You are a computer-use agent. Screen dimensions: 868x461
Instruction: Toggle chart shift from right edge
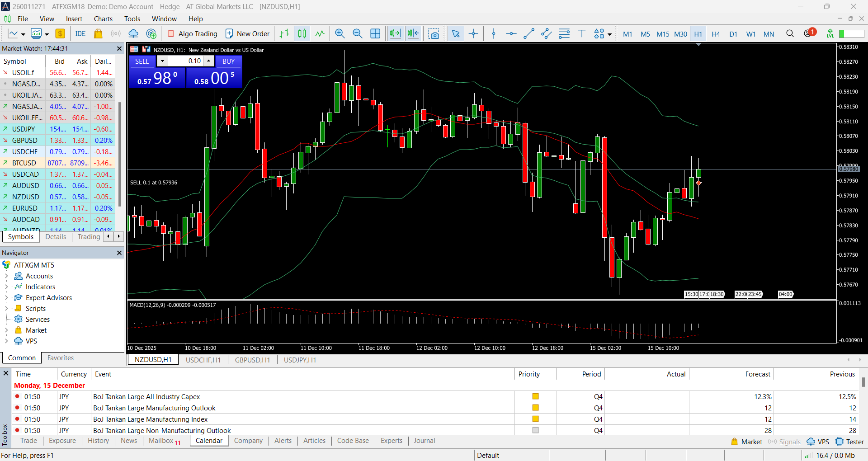point(413,33)
